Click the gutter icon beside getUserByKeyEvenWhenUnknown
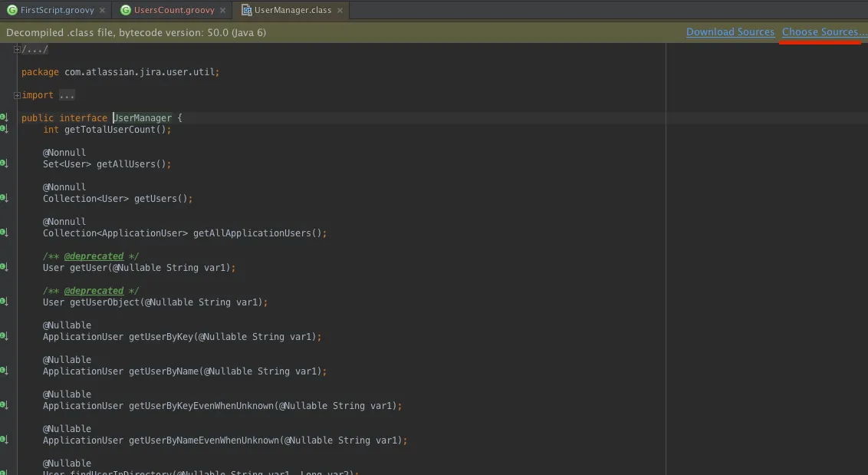868x475 pixels. (x=4, y=404)
